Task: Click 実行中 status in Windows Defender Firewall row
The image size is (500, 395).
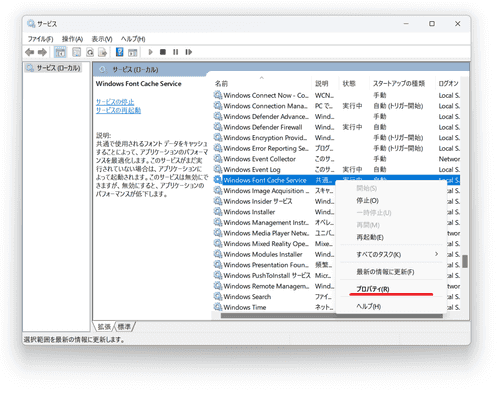Action: tap(352, 127)
